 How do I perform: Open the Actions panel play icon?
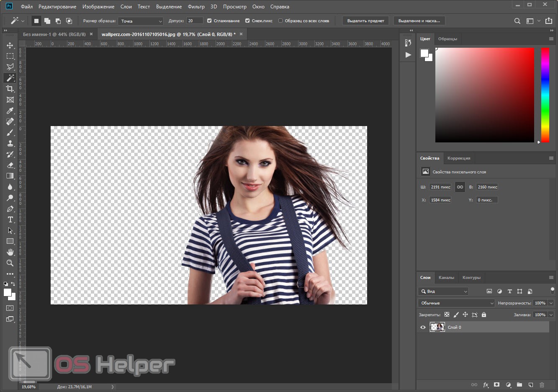[408, 55]
